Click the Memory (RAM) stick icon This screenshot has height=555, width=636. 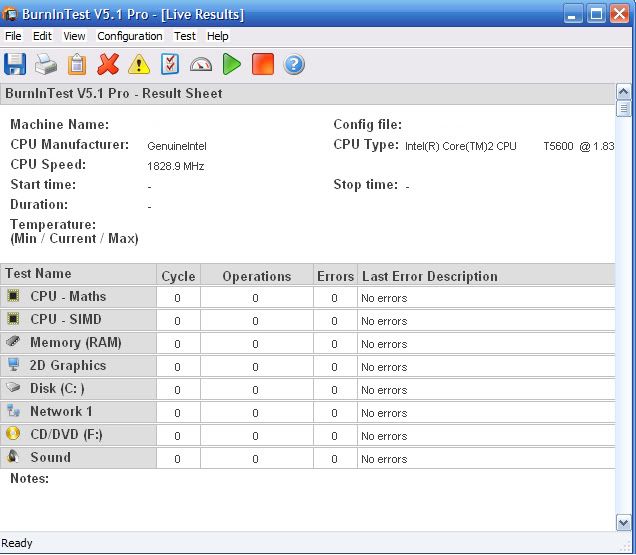tap(13, 341)
